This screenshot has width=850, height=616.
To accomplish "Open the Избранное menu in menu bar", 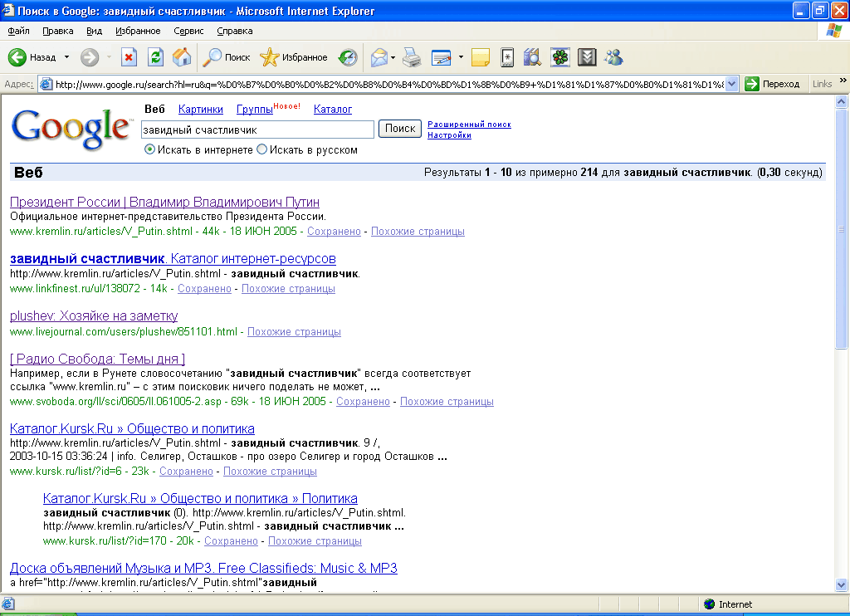I will pyautogui.click(x=138, y=31).
